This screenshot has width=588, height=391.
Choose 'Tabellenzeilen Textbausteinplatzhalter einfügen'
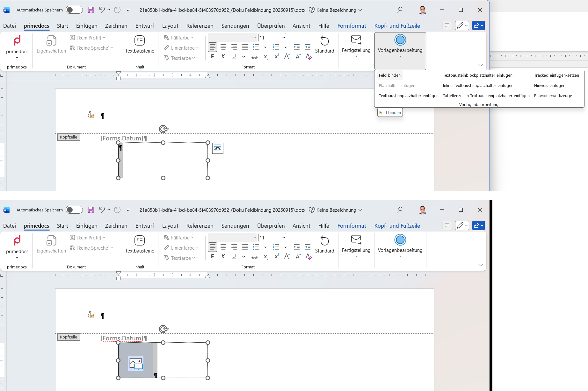tap(486, 96)
